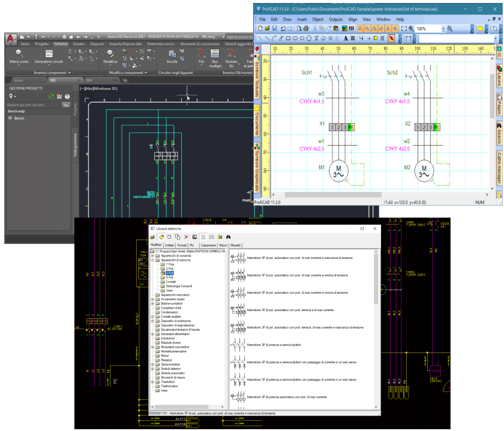Expand the Bench project tree node

coord(10,118)
